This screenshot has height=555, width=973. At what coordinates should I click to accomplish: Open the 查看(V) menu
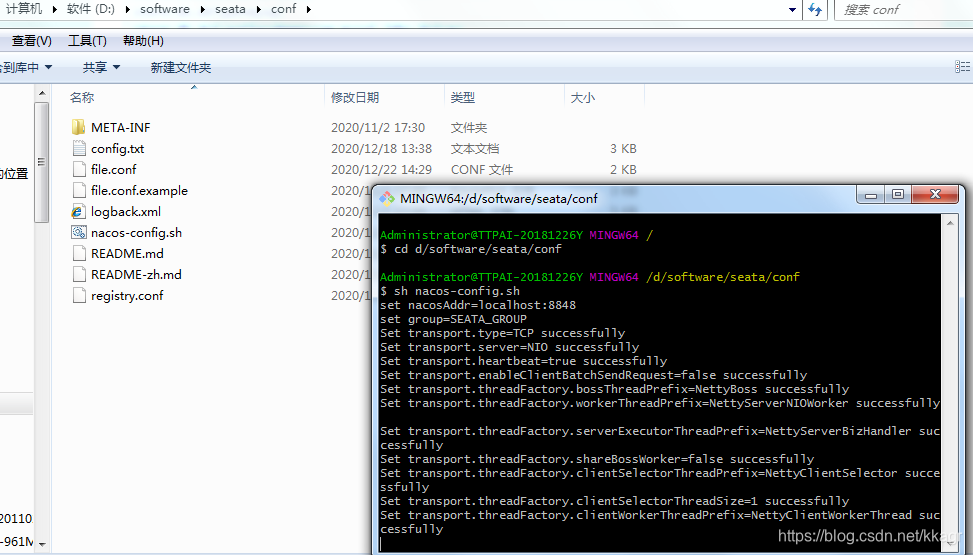(32, 41)
